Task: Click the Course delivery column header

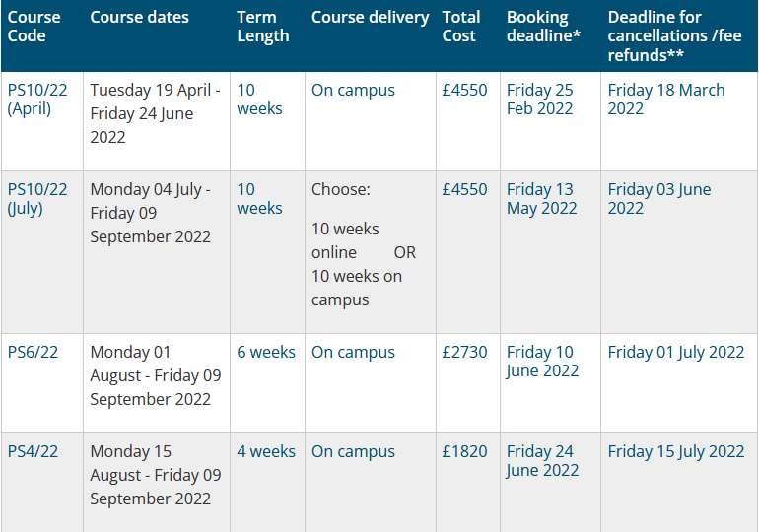Action: 371,18
